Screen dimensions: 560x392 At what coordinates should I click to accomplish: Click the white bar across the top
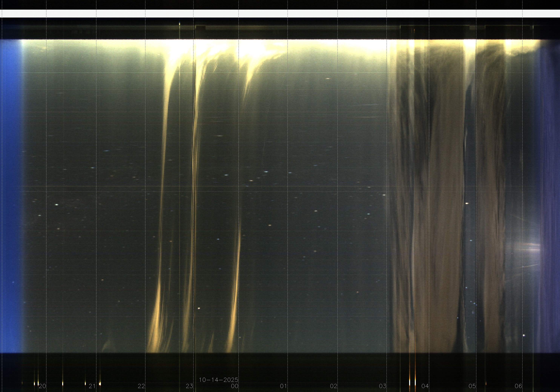click(280, 14)
